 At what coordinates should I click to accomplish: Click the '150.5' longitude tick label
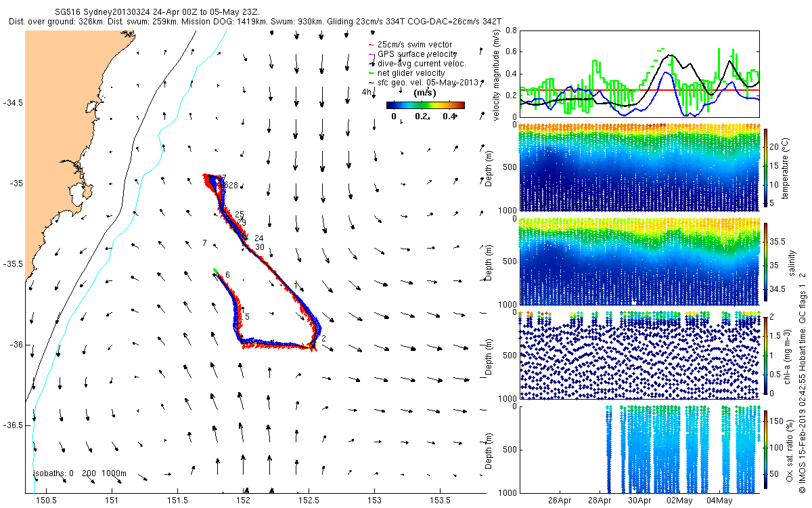[47, 501]
